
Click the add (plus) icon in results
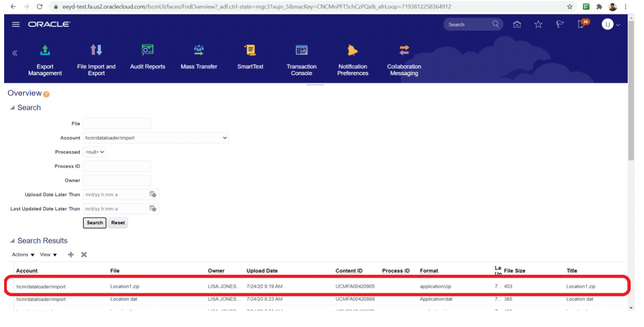pyautogui.click(x=71, y=255)
